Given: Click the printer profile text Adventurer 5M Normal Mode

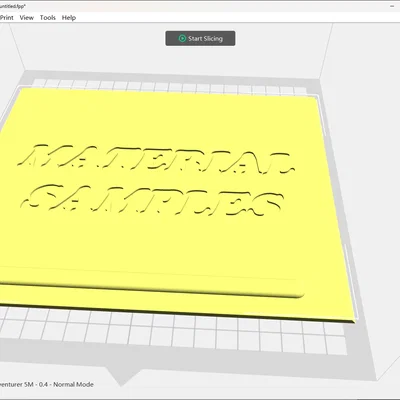Looking at the screenshot, I should pos(47,384).
